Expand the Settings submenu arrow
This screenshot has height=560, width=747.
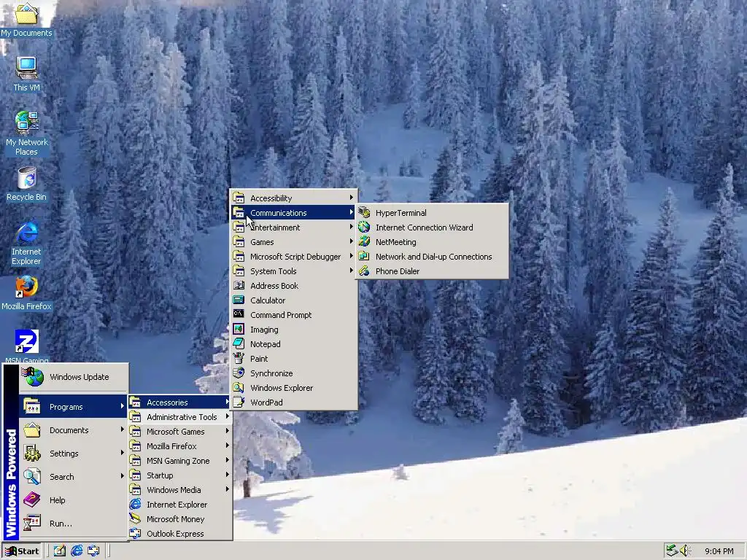pyautogui.click(x=123, y=453)
